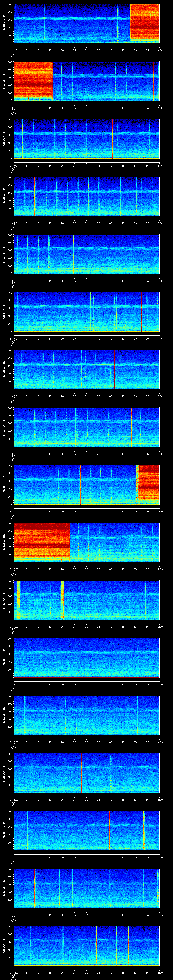Select the 6:00 end time label
The width and height of the screenshot is (173, 980).
coord(160,281)
